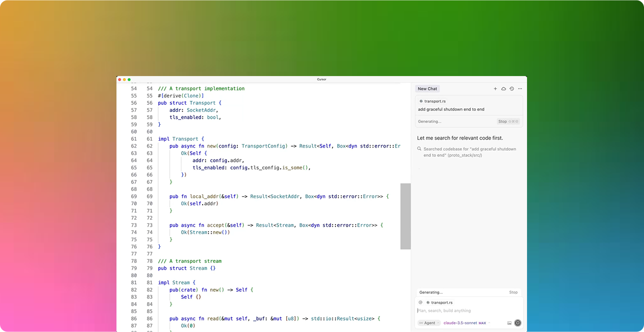Click the '#[derive(Clone)]' attribute line
Screen dimensions: 644x332
coord(181,95)
